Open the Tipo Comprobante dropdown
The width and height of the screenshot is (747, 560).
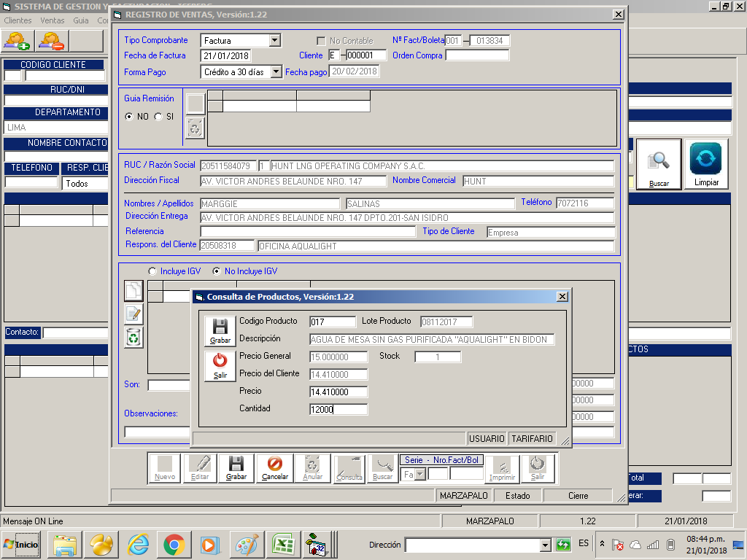point(274,41)
